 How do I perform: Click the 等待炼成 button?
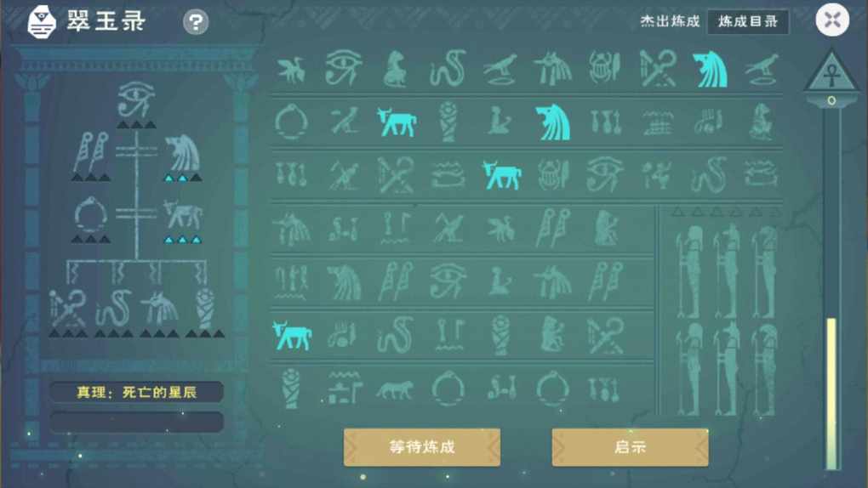pyautogui.click(x=422, y=447)
